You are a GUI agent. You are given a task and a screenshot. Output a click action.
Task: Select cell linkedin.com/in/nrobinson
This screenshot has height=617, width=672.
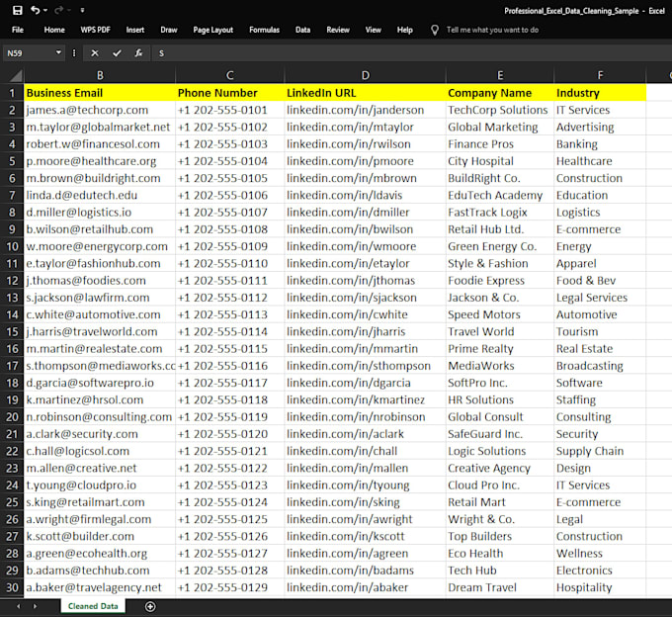(x=365, y=416)
